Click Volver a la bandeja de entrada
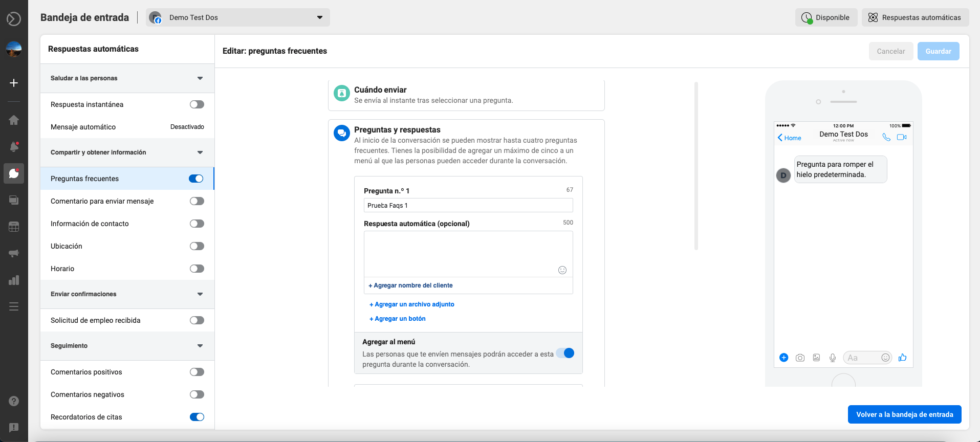The height and width of the screenshot is (442, 980). 904,414
